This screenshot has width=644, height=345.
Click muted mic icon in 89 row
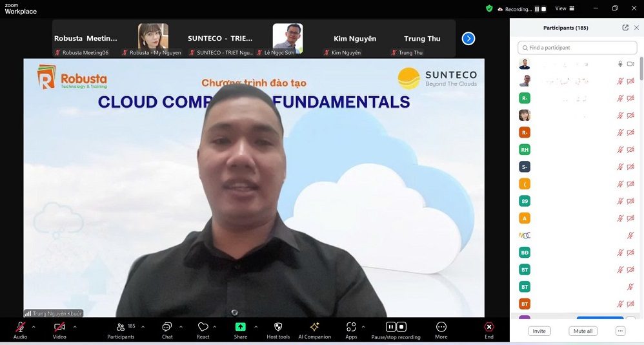coord(620,201)
